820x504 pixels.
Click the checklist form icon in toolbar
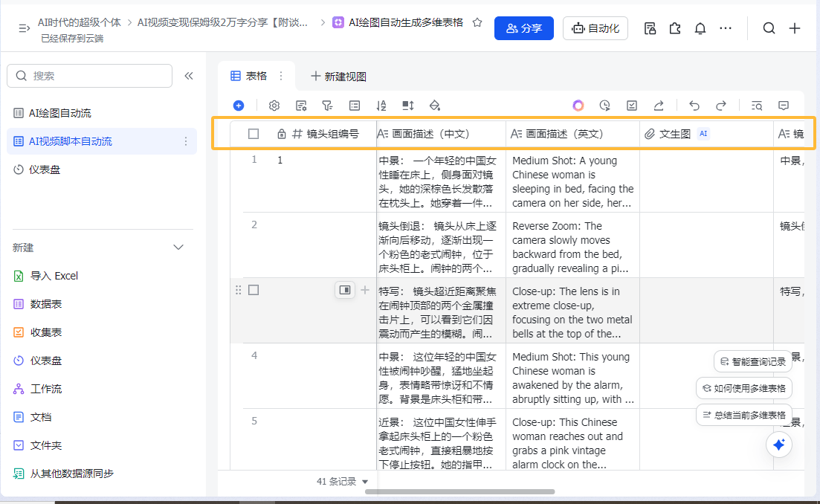(632, 106)
